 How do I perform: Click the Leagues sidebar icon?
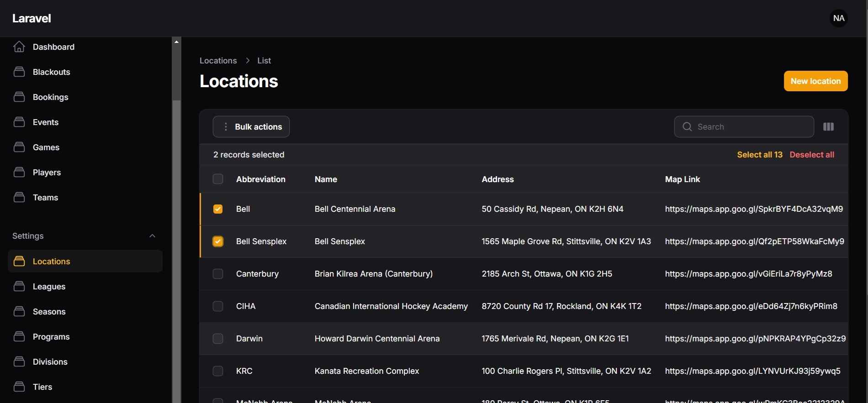(x=19, y=287)
